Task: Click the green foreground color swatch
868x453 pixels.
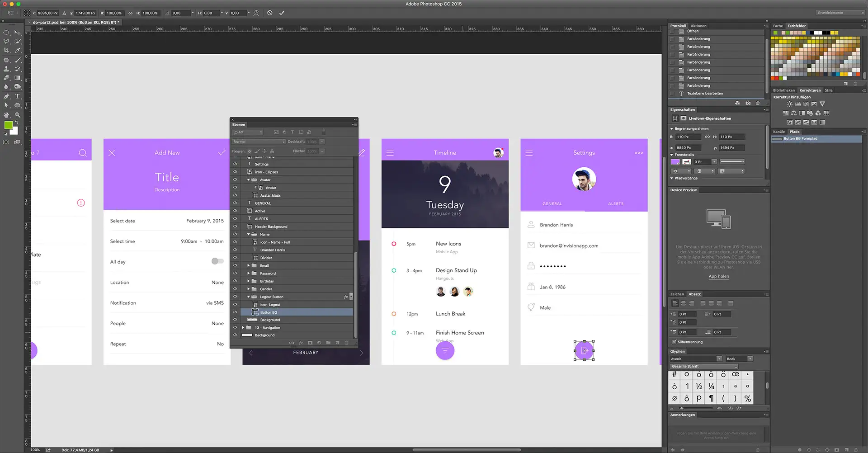Action: click(8, 125)
